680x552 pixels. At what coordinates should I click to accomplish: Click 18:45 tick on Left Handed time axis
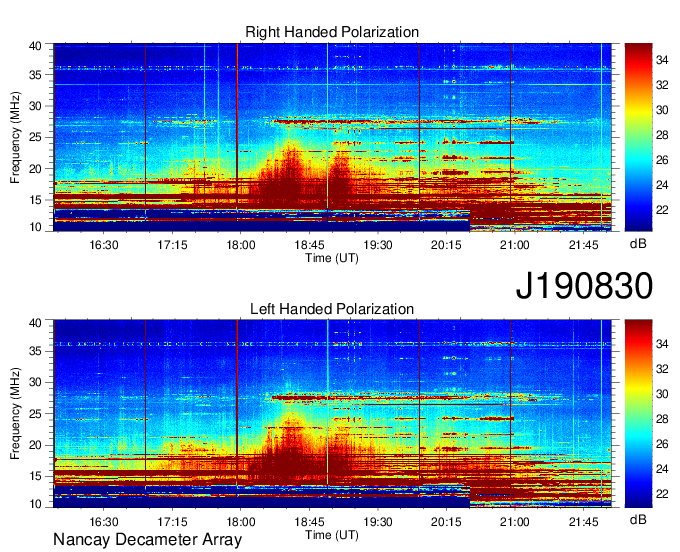[310, 522]
